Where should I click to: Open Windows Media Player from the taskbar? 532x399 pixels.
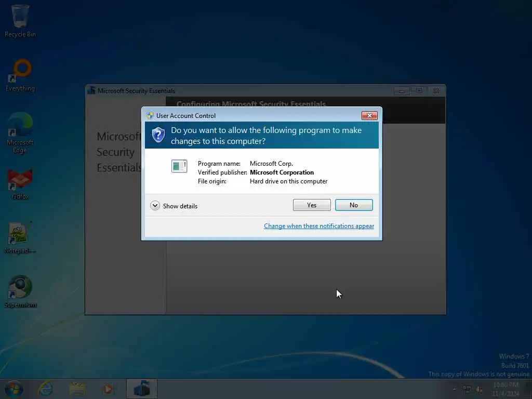109,389
